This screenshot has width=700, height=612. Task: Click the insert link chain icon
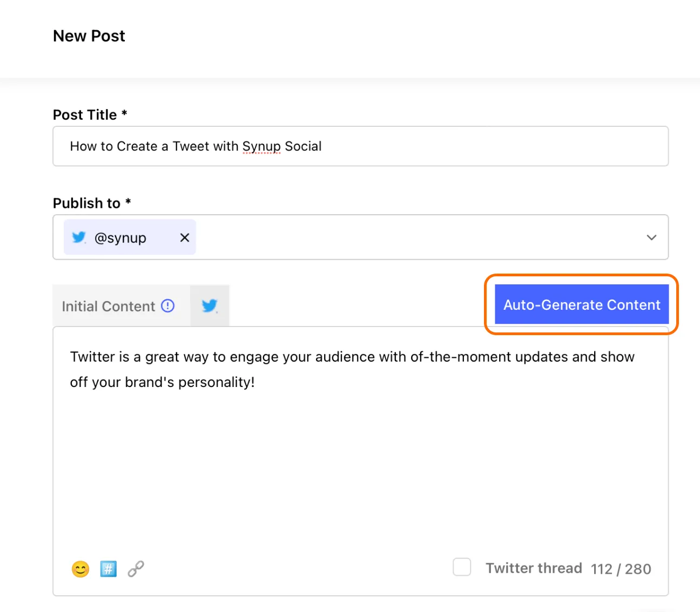pos(136,569)
